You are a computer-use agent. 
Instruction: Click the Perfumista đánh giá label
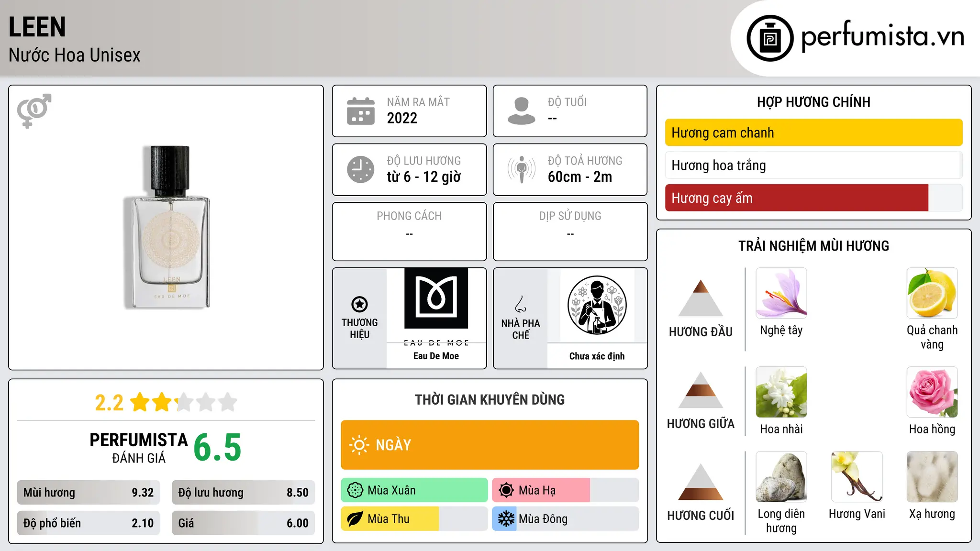click(x=139, y=448)
